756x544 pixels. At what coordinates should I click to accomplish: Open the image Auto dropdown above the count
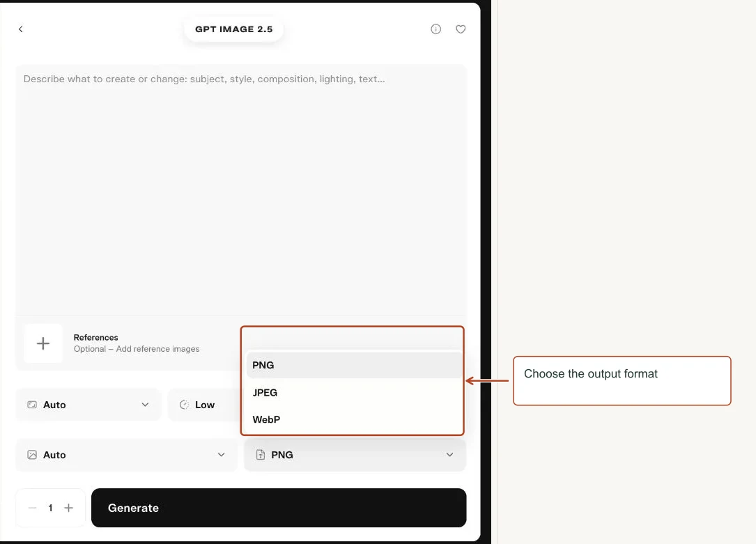click(x=126, y=455)
